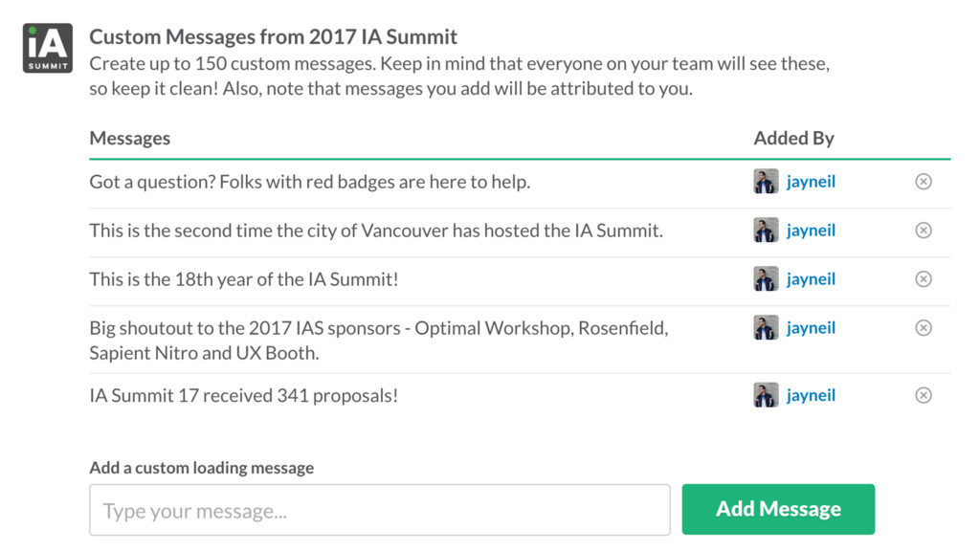
Task: Click jayneil's avatar on the 18th year row
Action: click(x=766, y=278)
